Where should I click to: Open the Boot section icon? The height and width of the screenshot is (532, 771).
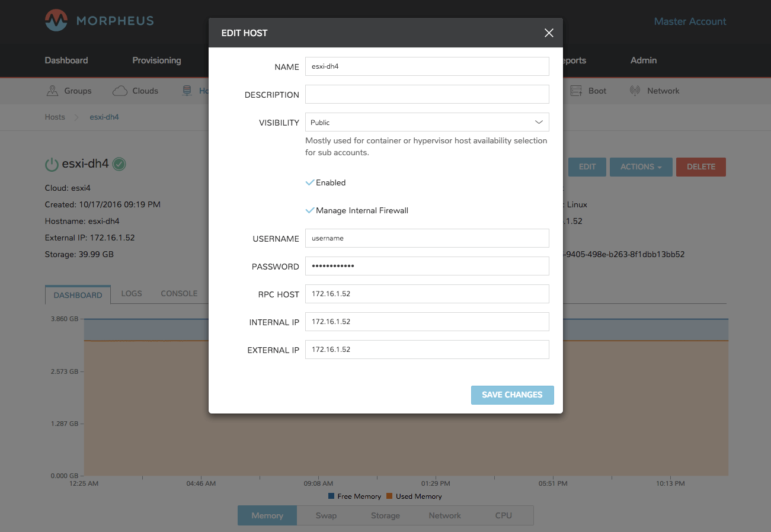click(575, 91)
